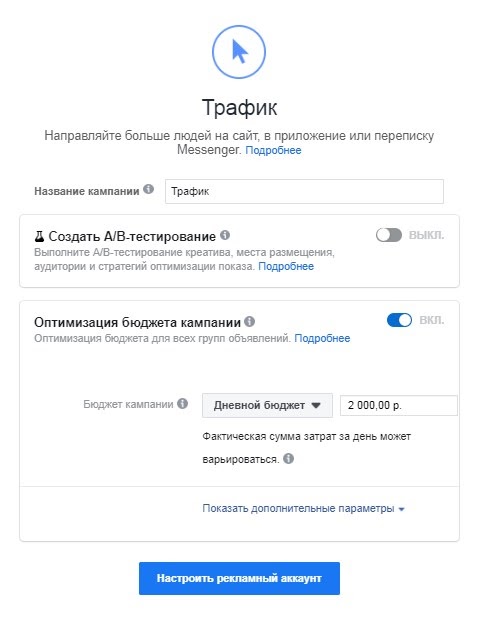Click the flask icon for A/B testing
The height and width of the screenshot is (617, 480).
(39, 236)
